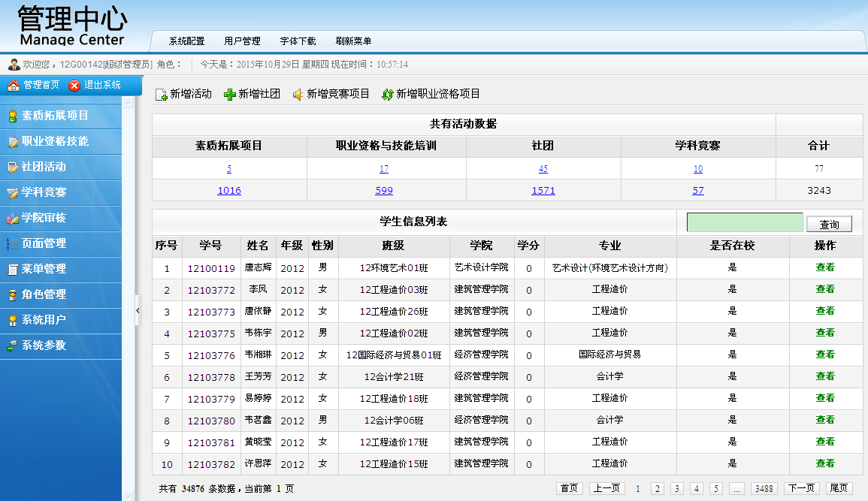Go to page 2 in pagination
This screenshot has width=868, height=501.
point(657,489)
